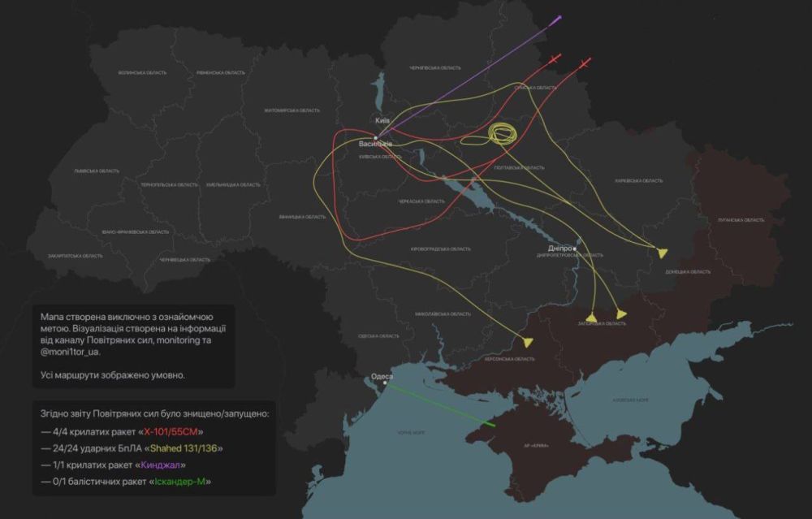Click the Київ city label
812x519 pixels.
pyautogui.click(x=382, y=120)
